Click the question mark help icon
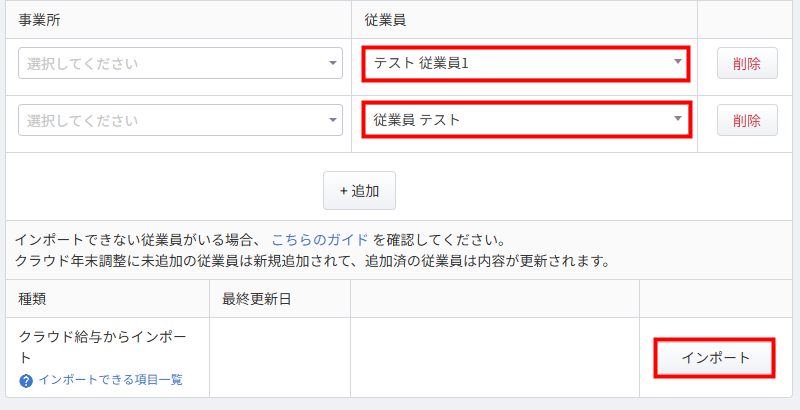The image size is (800, 410). coord(27,380)
